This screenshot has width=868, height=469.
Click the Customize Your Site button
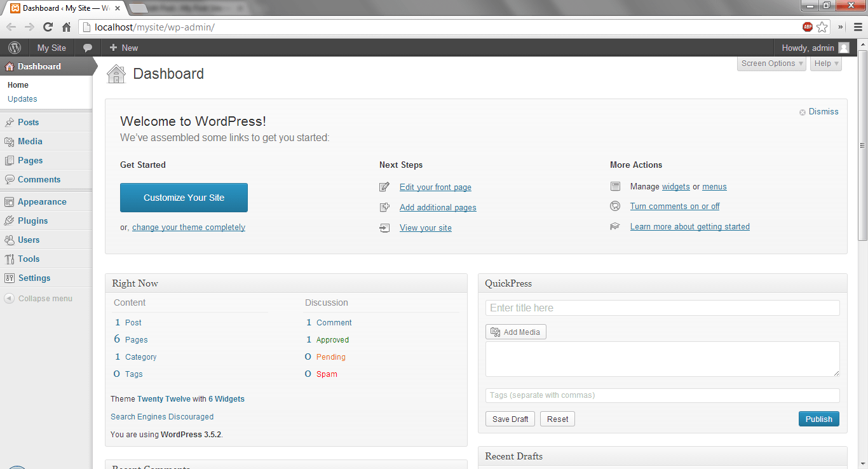click(184, 198)
